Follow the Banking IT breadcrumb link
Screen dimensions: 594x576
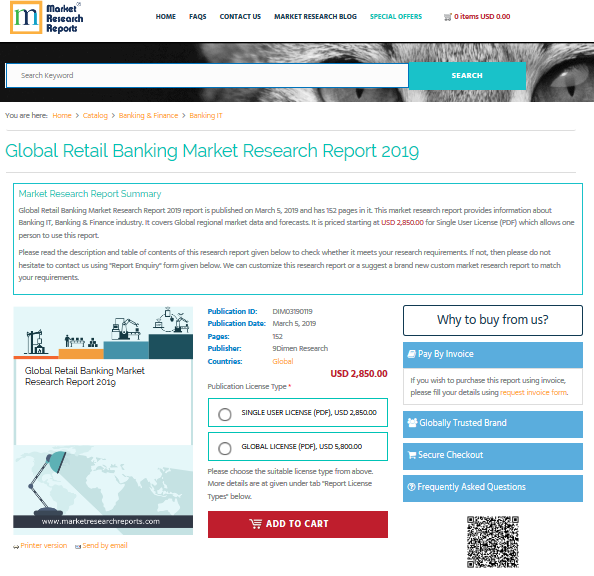[x=206, y=116]
